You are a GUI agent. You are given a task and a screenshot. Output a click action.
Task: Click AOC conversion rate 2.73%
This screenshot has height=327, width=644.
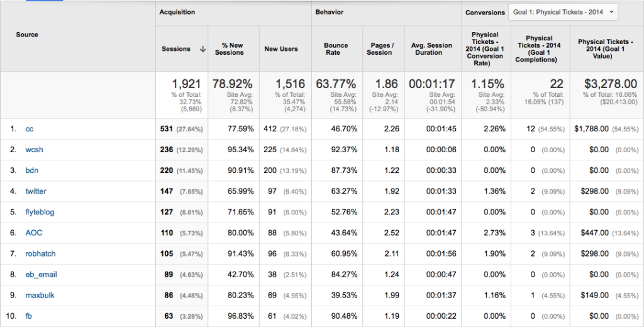tap(494, 233)
